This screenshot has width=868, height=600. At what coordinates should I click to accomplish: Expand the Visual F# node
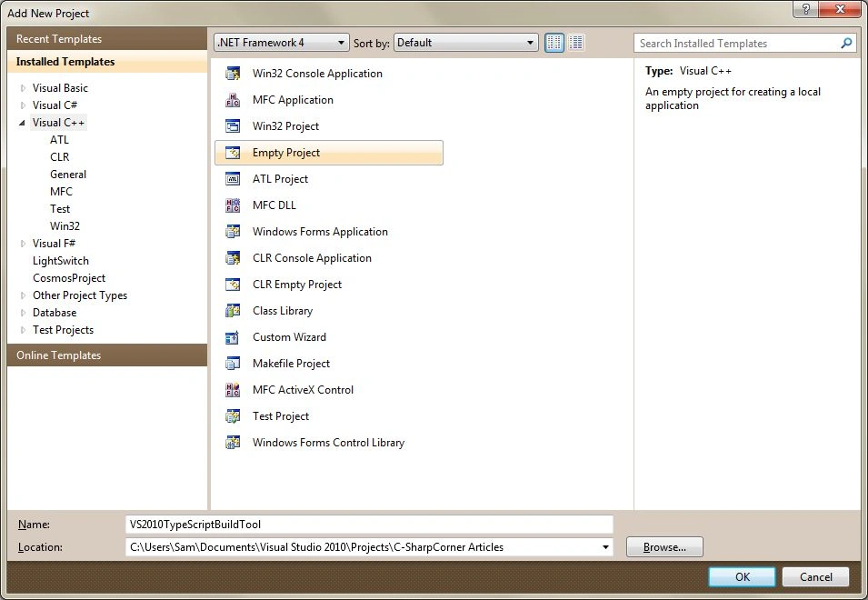tap(23, 244)
